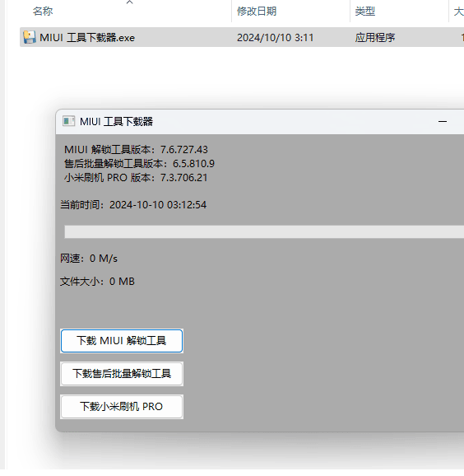Sort files by the 名称 column header
464x476 pixels.
(43, 12)
